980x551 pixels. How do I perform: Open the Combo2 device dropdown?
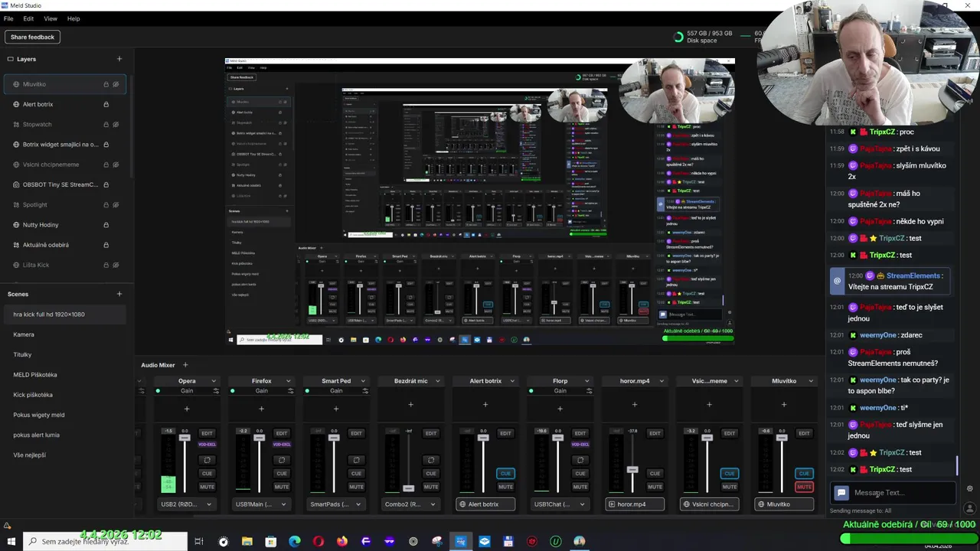(410, 504)
